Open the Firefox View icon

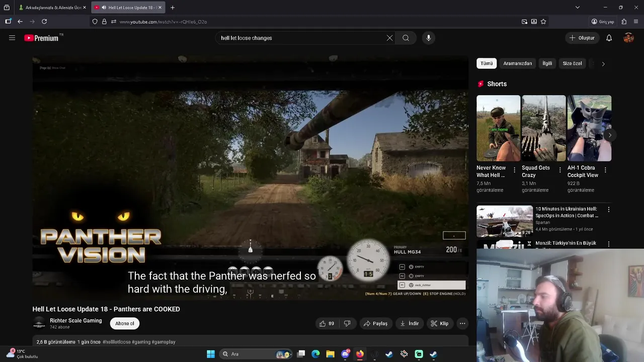click(x=7, y=8)
